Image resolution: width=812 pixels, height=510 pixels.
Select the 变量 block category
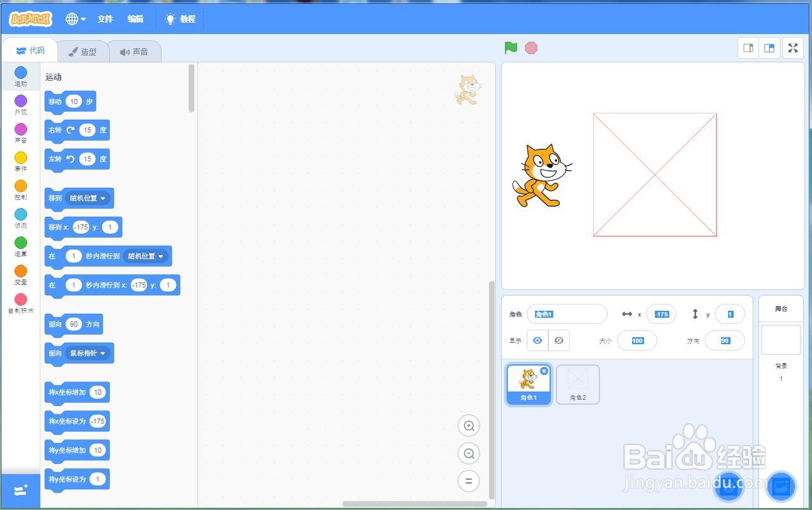21,275
